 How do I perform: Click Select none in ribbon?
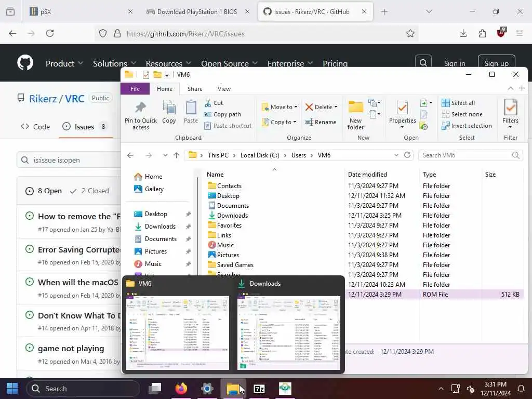click(x=462, y=114)
